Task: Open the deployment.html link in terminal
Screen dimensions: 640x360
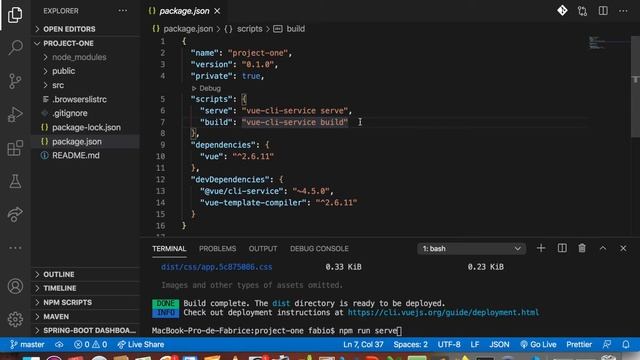Action: point(443,313)
